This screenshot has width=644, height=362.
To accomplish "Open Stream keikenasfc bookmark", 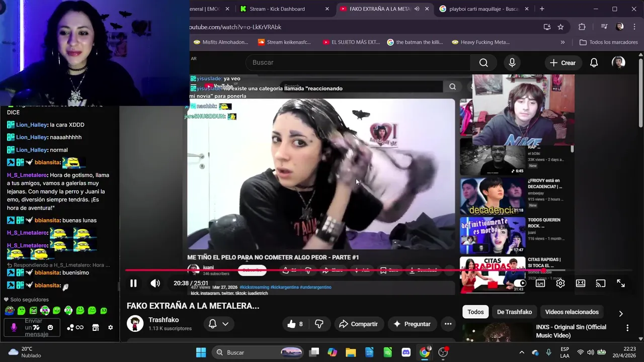I will pos(284,42).
